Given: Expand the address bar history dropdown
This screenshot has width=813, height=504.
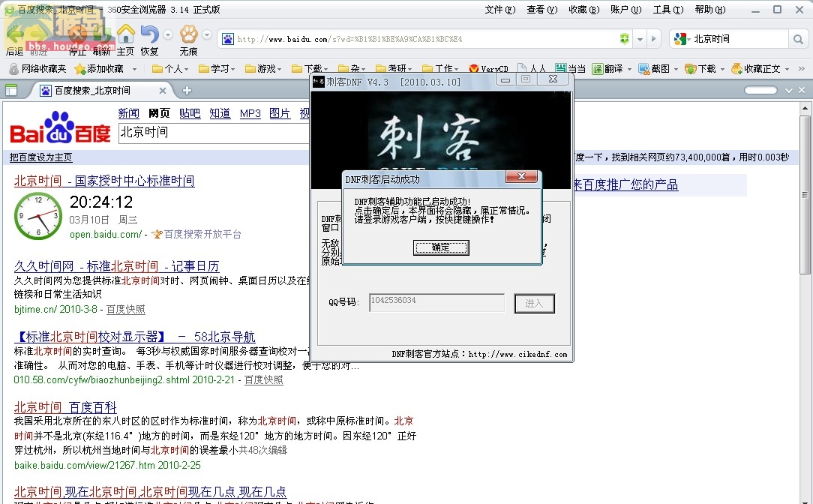Looking at the screenshot, I should pyautogui.click(x=640, y=39).
